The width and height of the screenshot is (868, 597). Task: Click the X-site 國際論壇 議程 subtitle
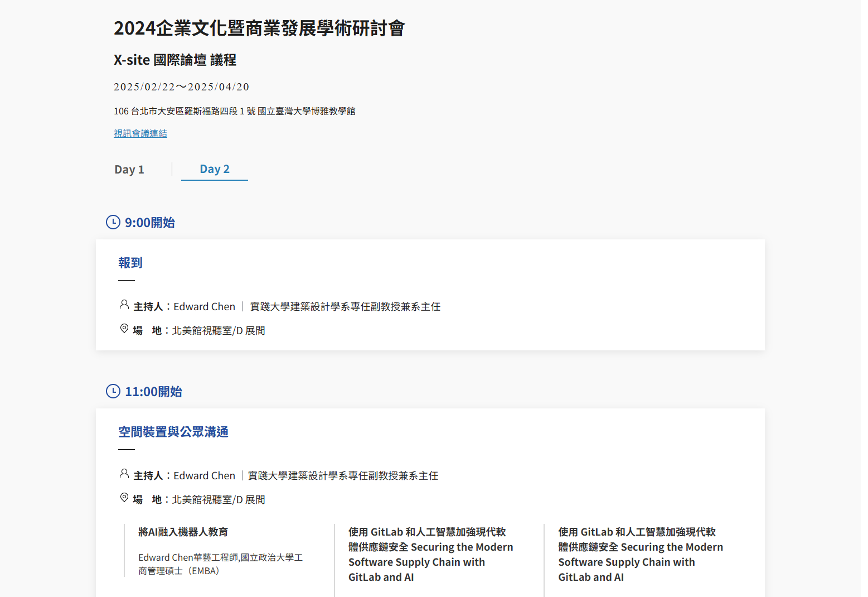[x=175, y=60]
